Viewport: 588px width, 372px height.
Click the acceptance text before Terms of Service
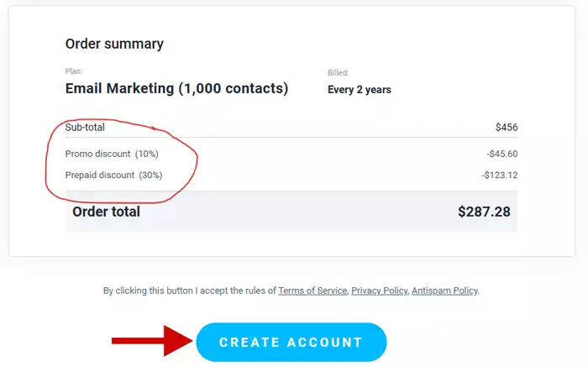click(189, 291)
